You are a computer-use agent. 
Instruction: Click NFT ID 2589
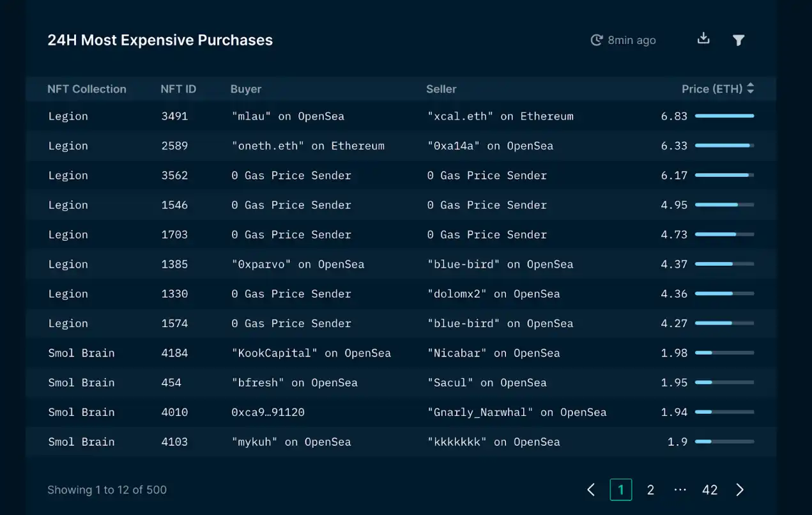click(x=174, y=146)
